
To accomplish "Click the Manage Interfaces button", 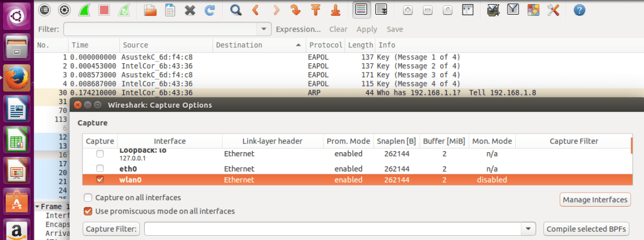I will click(595, 200).
